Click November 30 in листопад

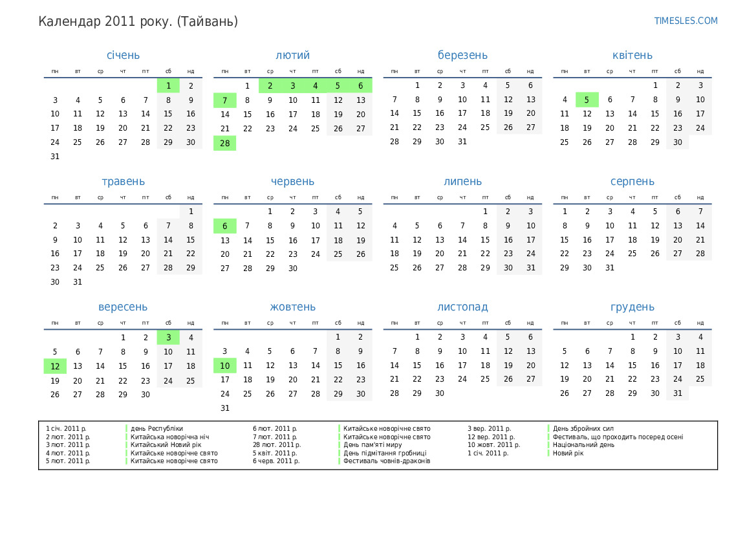440,393
